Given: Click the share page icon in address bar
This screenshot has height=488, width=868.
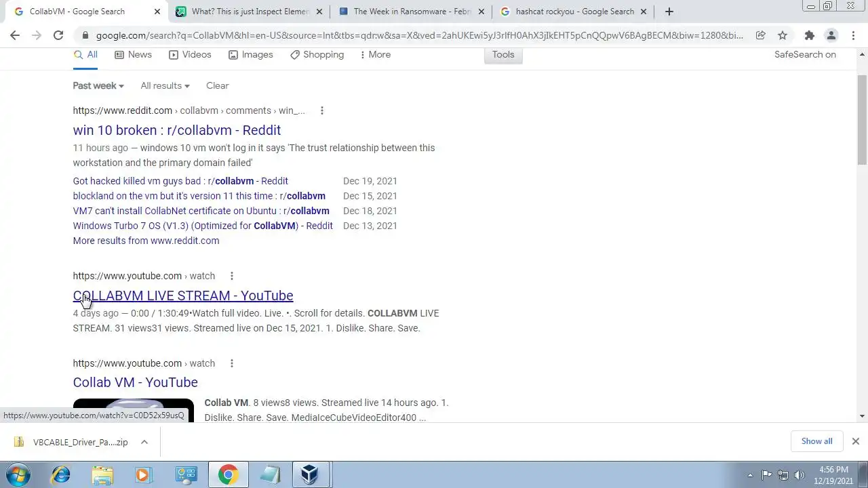Looking at the screenshot, I should tap(760, 35).
